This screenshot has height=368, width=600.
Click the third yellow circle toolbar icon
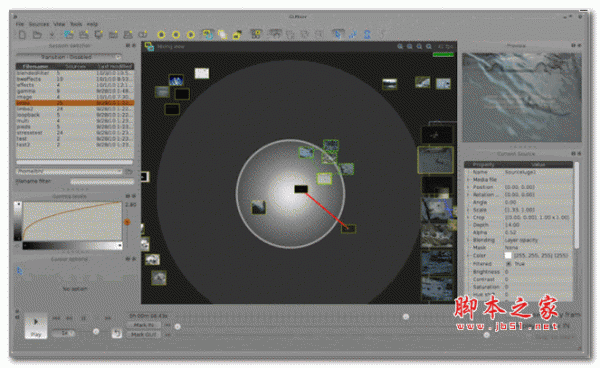coord(191,35)
